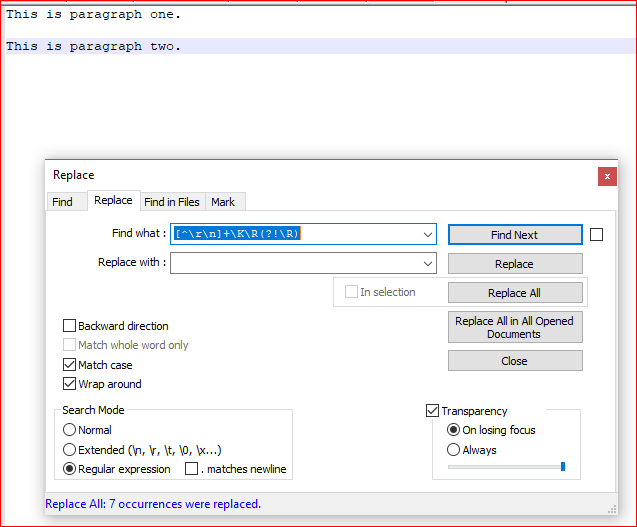Tick the checkbox next to Find Next
The image size is (637, 527).
596,234
